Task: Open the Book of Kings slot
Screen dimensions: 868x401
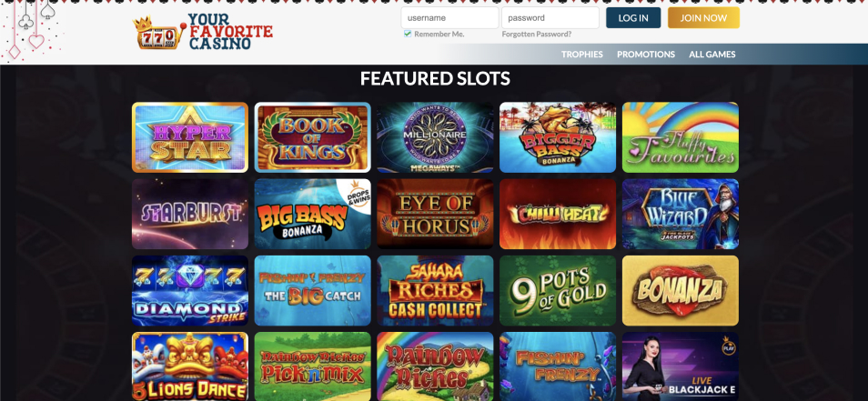Action: pos(313,137)
